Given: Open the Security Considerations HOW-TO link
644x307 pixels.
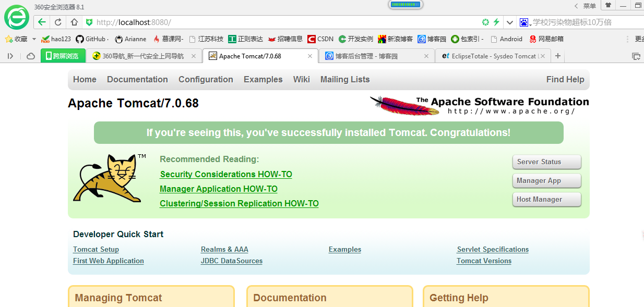Looking at the screenshot, I should [226, 174].
